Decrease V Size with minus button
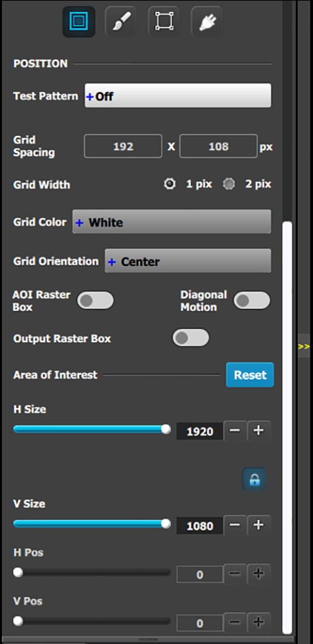Viewport: 313px width, 644px height. tap(235, 525)
